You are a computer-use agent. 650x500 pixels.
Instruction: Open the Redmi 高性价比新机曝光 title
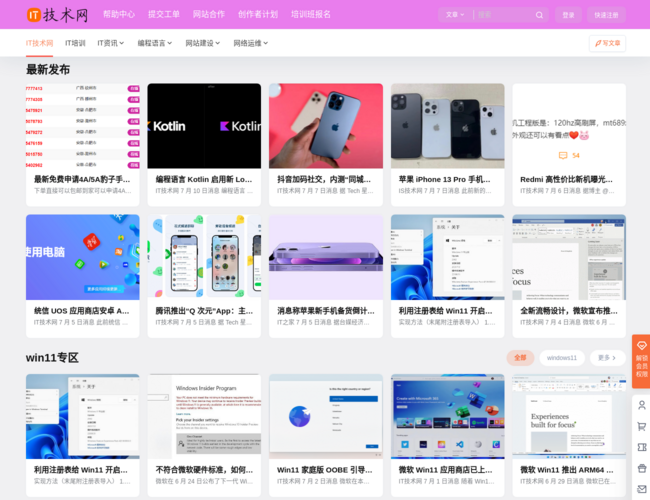(566, 180)
